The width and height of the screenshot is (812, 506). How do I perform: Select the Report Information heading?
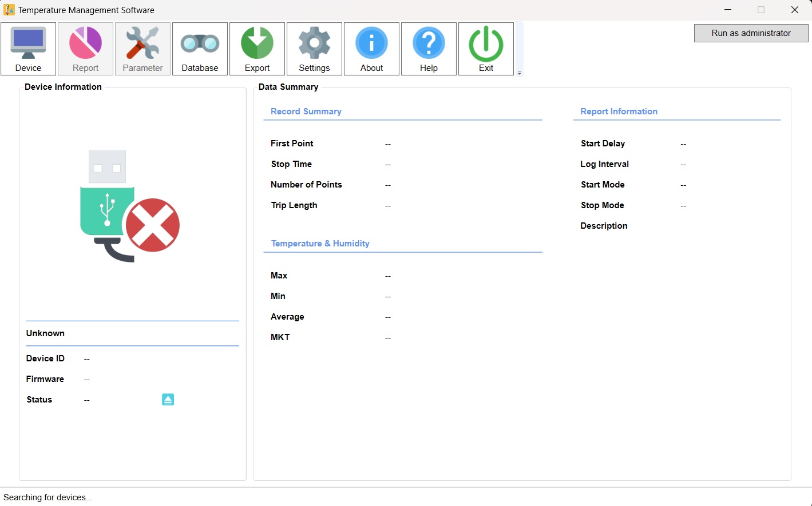click(x=619, y=111)
